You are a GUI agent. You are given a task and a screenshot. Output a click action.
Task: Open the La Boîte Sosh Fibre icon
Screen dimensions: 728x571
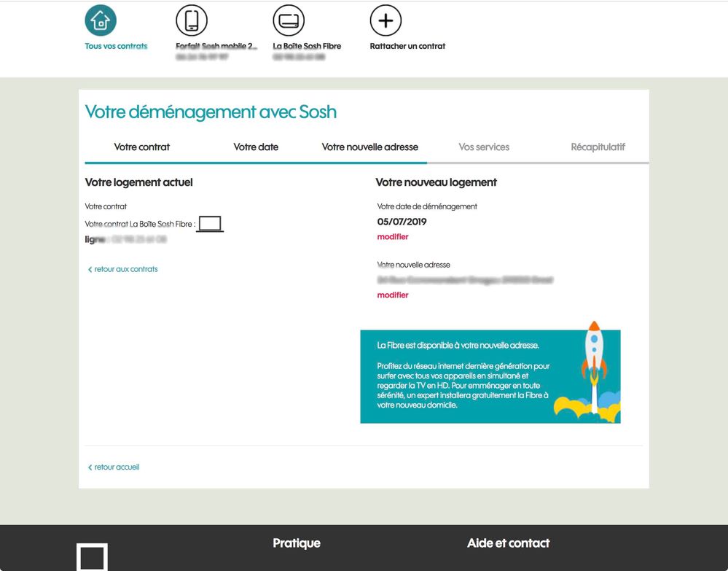pos(289,21)
